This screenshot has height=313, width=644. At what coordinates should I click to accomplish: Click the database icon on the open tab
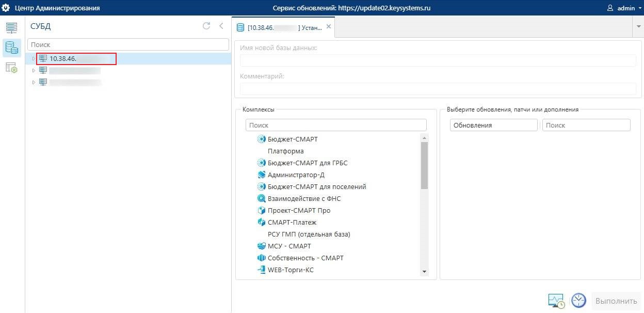240,27
